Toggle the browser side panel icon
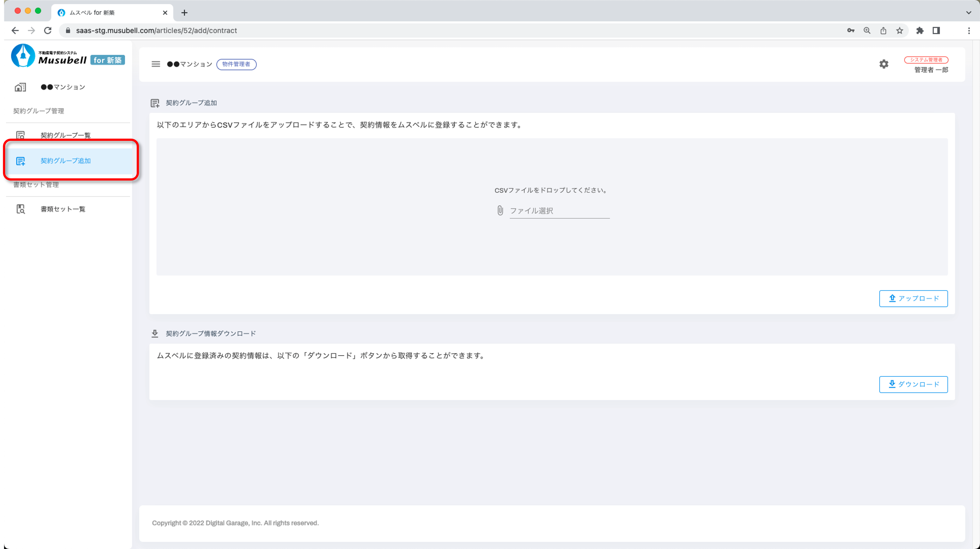 tap(936, 30)
